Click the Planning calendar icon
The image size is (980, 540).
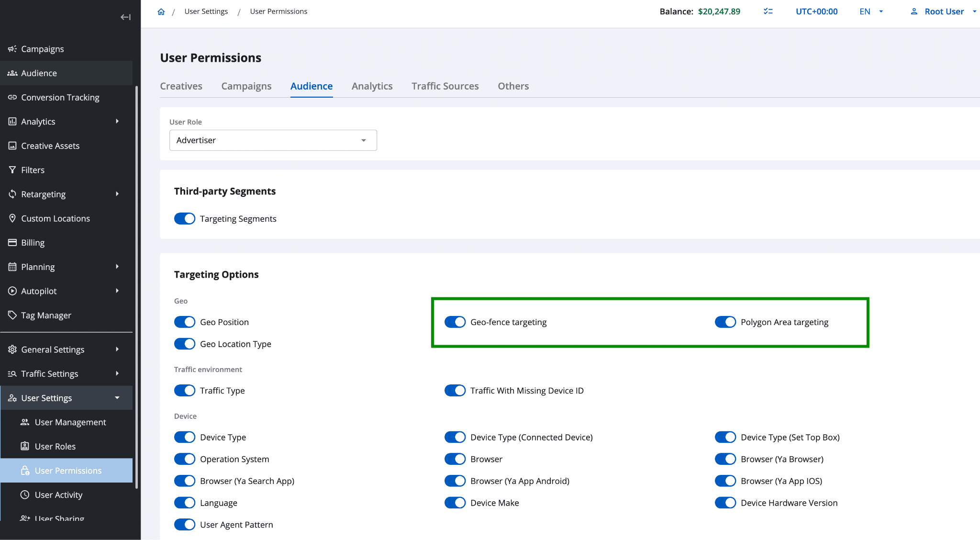click(12, 267)
